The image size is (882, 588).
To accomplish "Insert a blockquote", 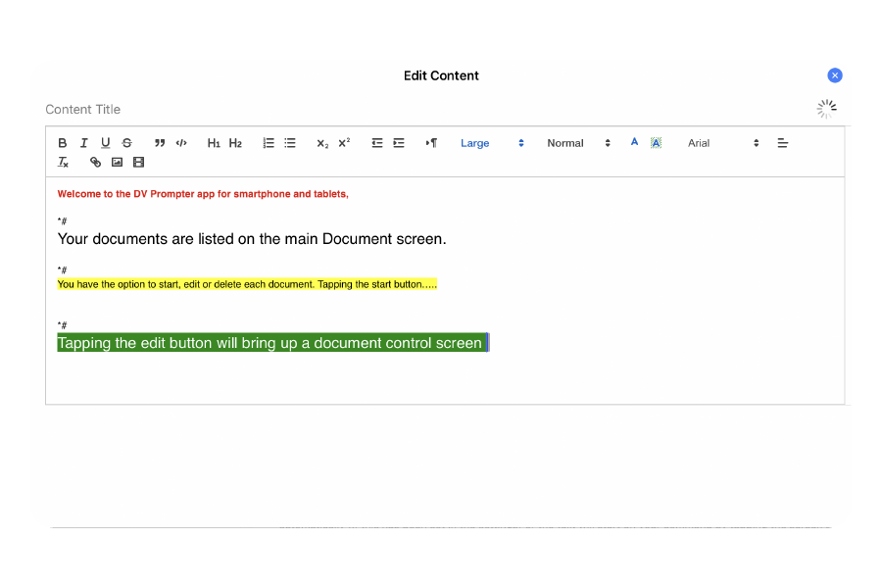I will 160,143.
